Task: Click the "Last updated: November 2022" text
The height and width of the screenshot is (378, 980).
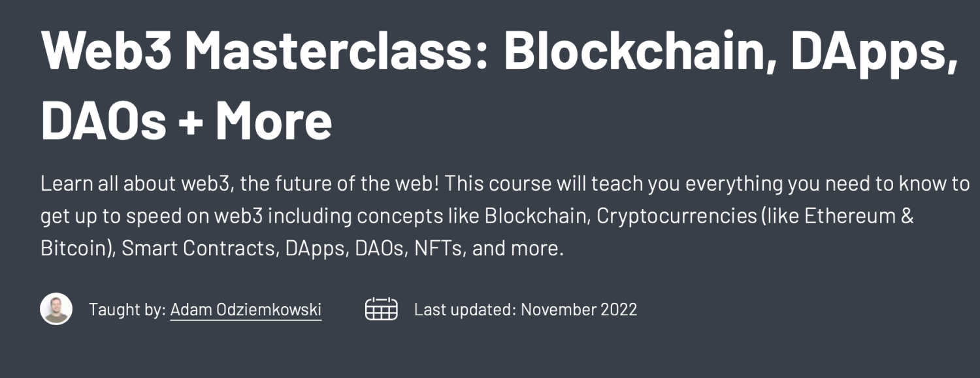Action: pyautogui.click(x=525, y=309)
